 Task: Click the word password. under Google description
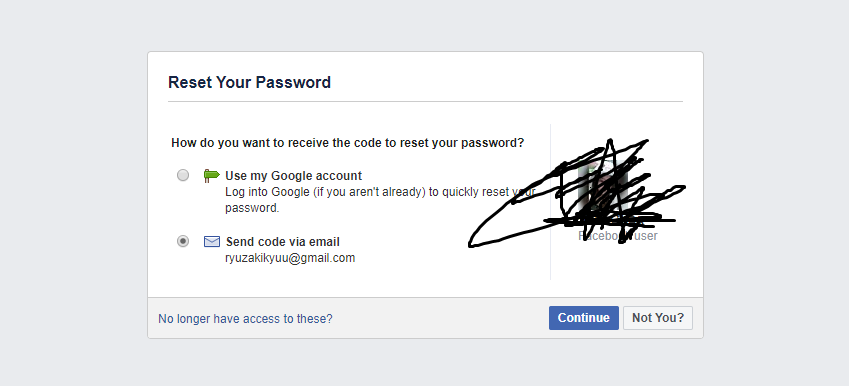tap(252, 208)
